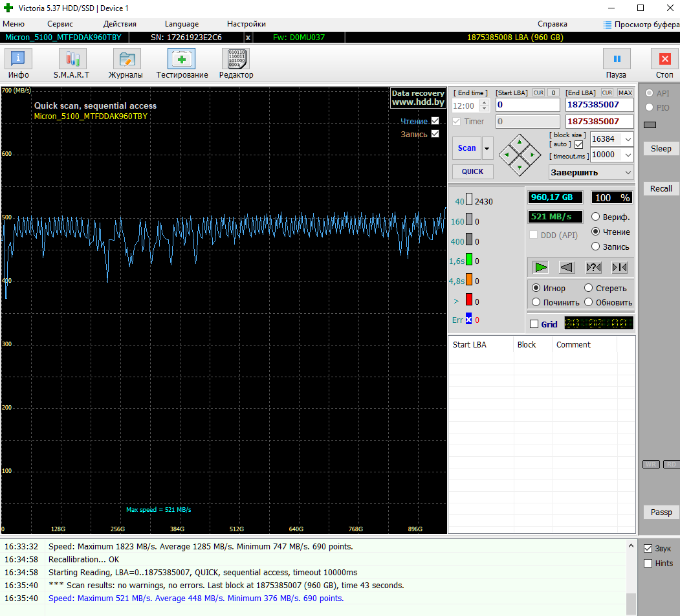This screenshot has width=680, height=616.
Task: Click the red Стоп icon
Action: 664,59
